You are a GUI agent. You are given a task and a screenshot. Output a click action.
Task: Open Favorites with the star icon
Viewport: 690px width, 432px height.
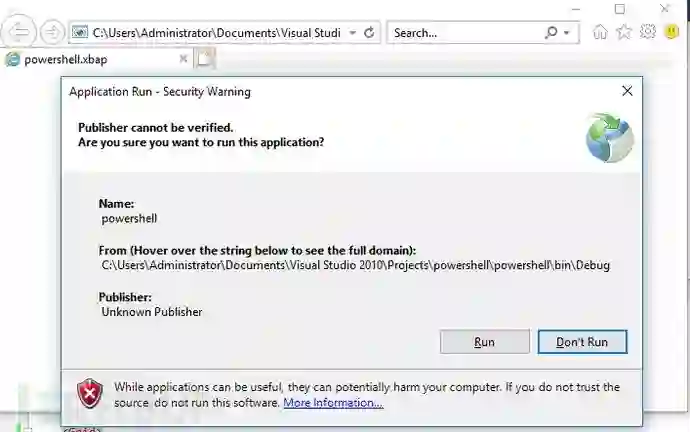[624, 32]
